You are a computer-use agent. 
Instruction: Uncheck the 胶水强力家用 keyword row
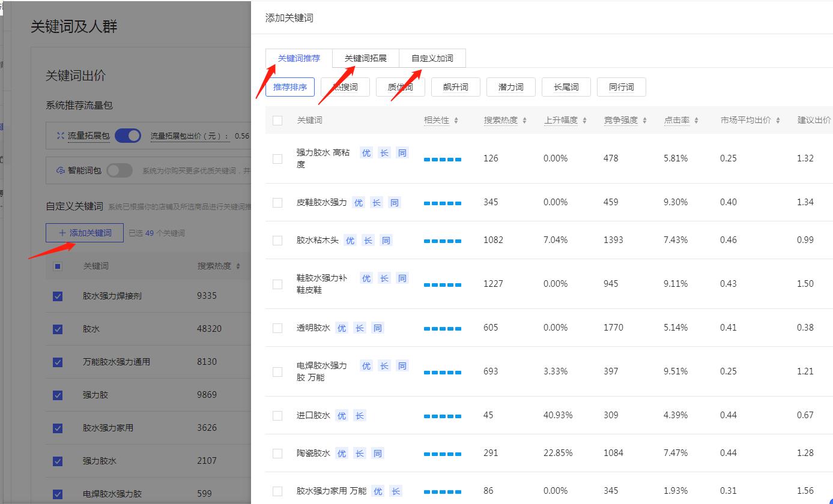click(58, 428)
